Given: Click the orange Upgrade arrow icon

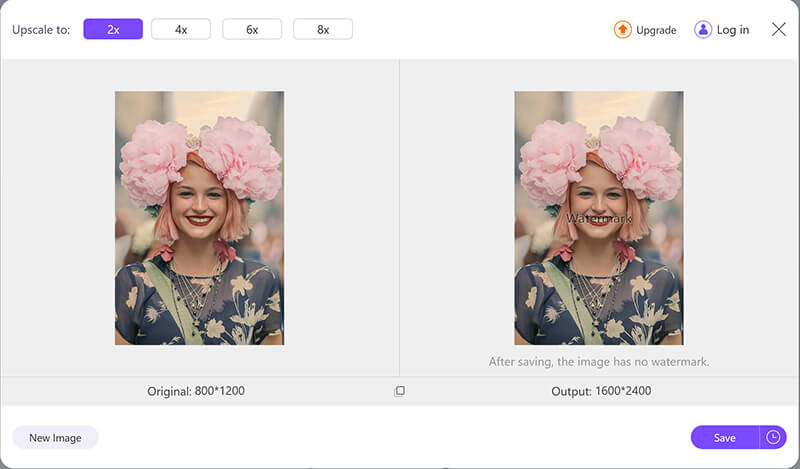Looking at the screenshot, I should 622,30.
